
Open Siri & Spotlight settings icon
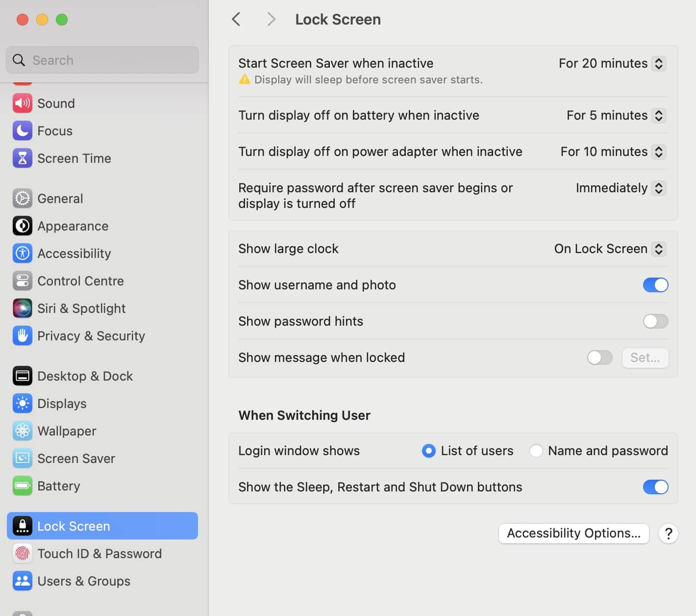(22, 308)
